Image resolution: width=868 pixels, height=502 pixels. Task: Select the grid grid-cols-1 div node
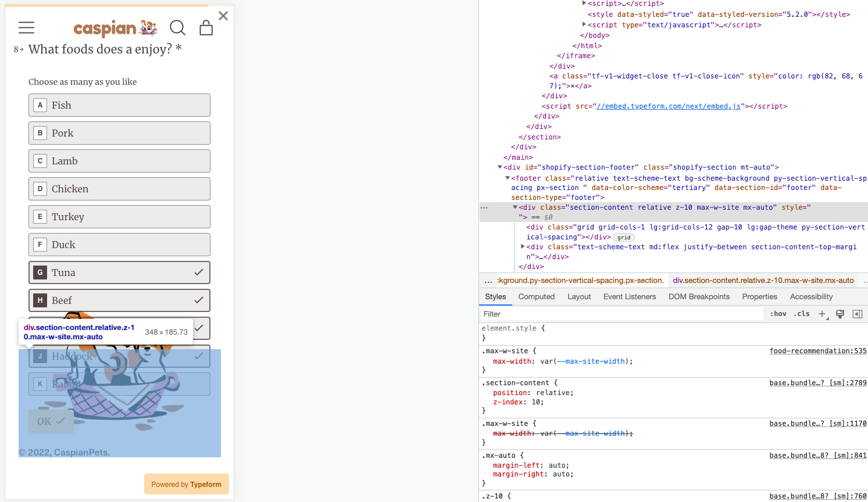point(695,232)
